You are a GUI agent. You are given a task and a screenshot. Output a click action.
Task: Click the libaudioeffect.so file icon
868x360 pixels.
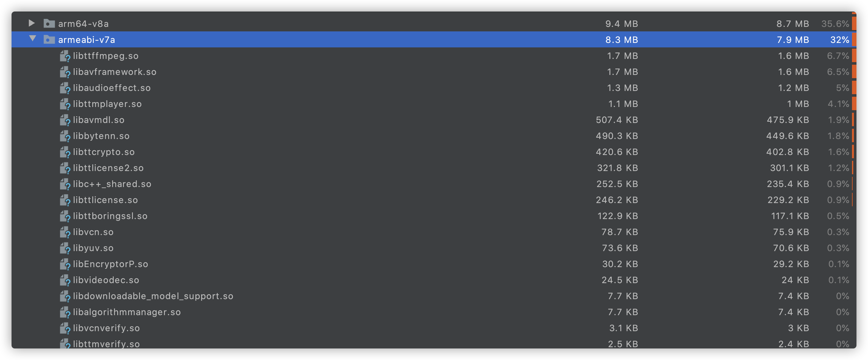pos(65,88)
